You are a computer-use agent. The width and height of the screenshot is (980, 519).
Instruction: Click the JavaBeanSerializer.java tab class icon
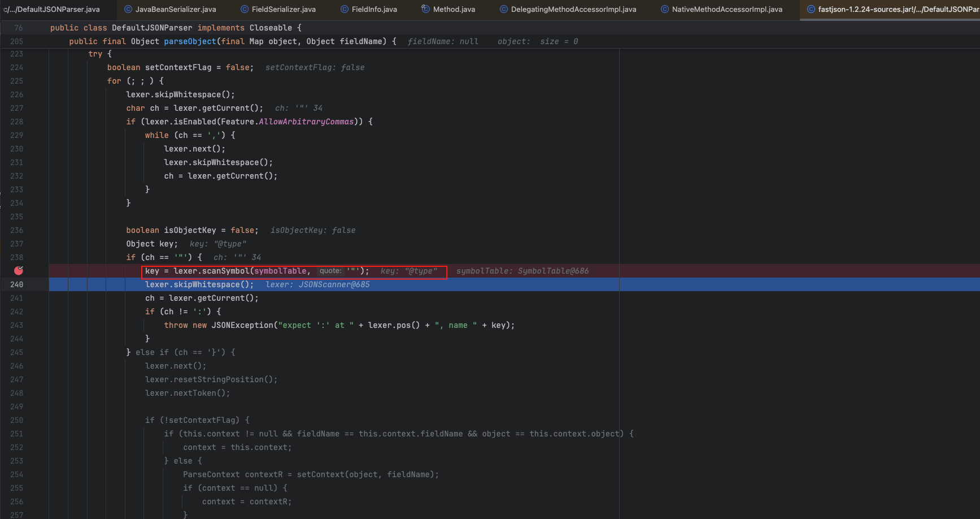(x=128, y=9)
